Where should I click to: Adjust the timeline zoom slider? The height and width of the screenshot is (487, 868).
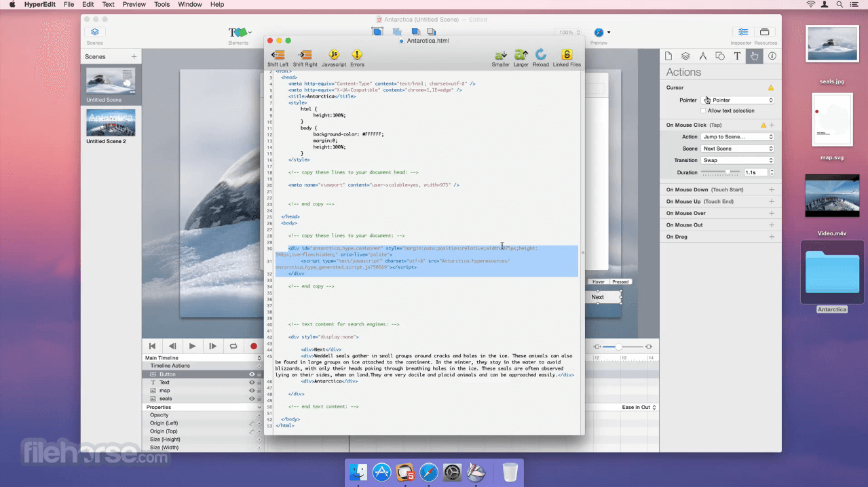tap(618, 347)
